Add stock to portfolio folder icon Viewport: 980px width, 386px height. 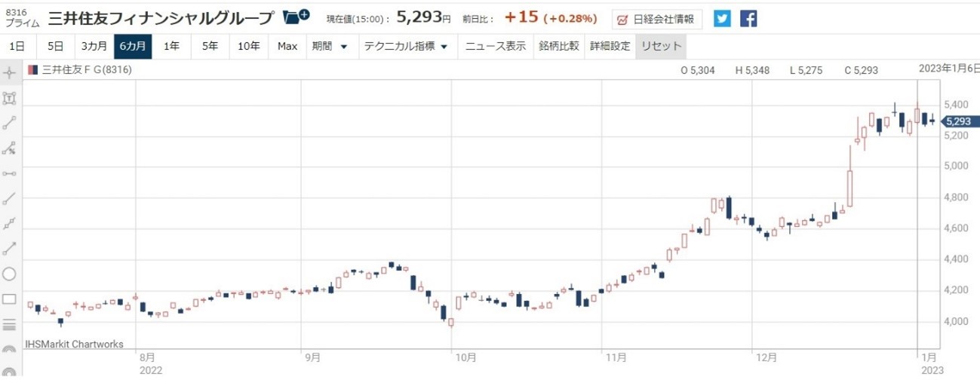pyautogui.click(x=296, y=16)
